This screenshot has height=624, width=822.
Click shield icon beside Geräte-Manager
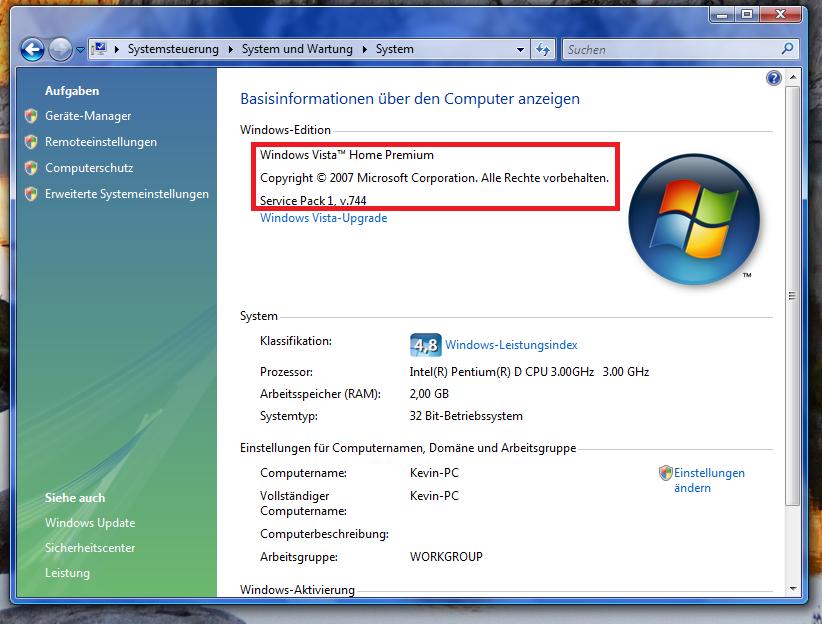click(x=31, y=116)
